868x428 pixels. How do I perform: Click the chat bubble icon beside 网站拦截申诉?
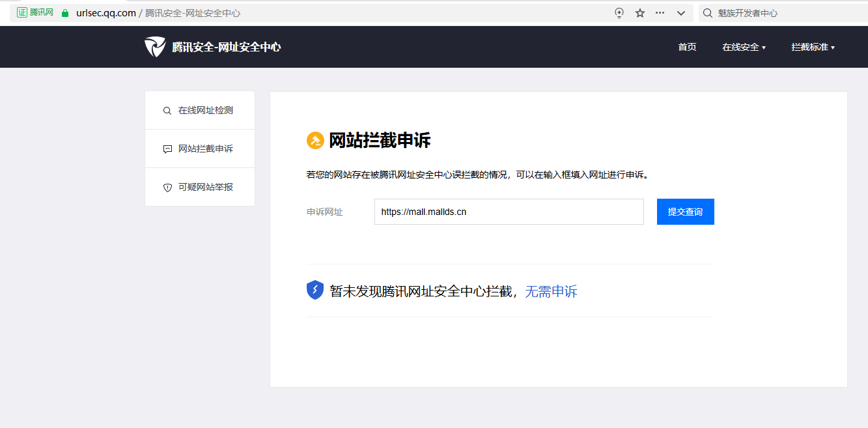click(x=167, y=149)
